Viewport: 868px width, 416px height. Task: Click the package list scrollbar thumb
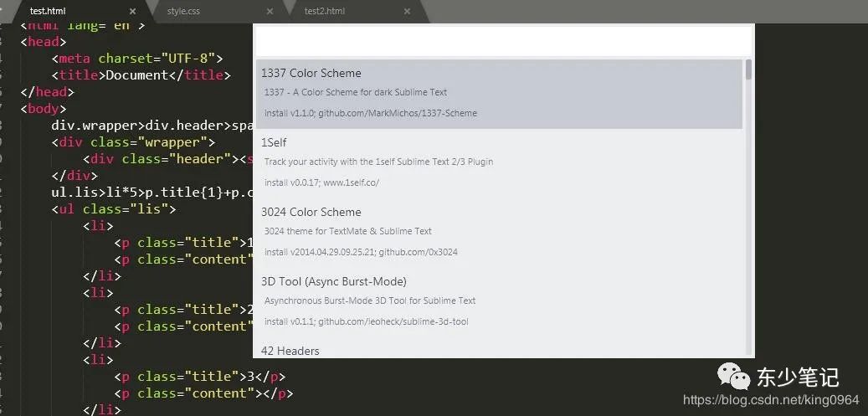(748, 69)
